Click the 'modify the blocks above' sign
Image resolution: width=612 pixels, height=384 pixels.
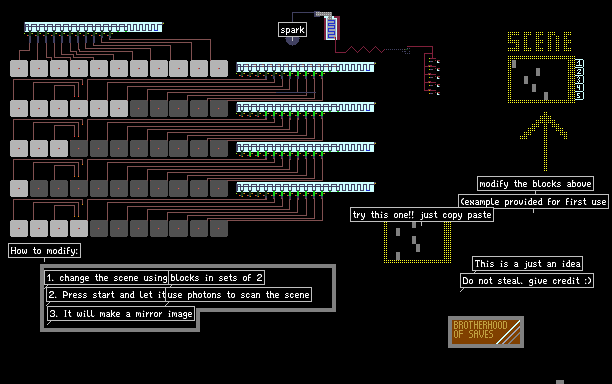click(x=535, y=183)
